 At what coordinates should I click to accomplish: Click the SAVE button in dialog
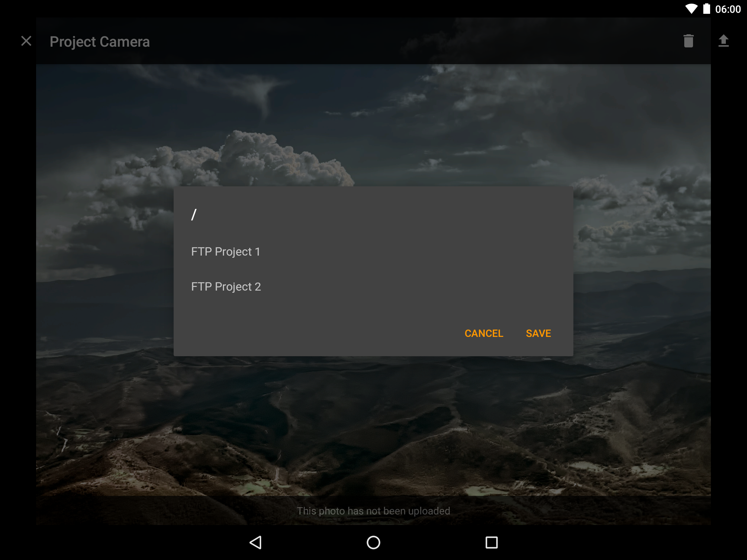pos(538,333)
